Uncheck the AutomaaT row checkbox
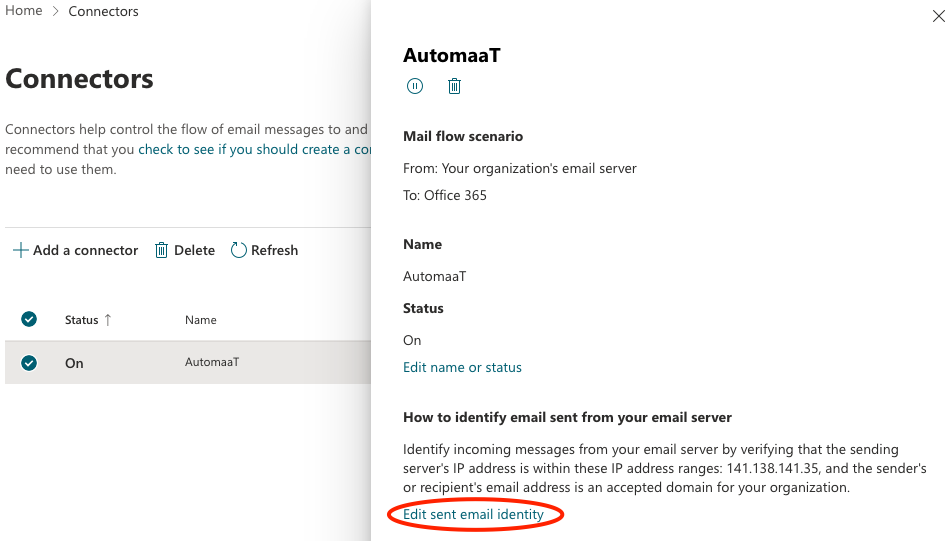Screen dimensions: 946x541 pos(29,363)
